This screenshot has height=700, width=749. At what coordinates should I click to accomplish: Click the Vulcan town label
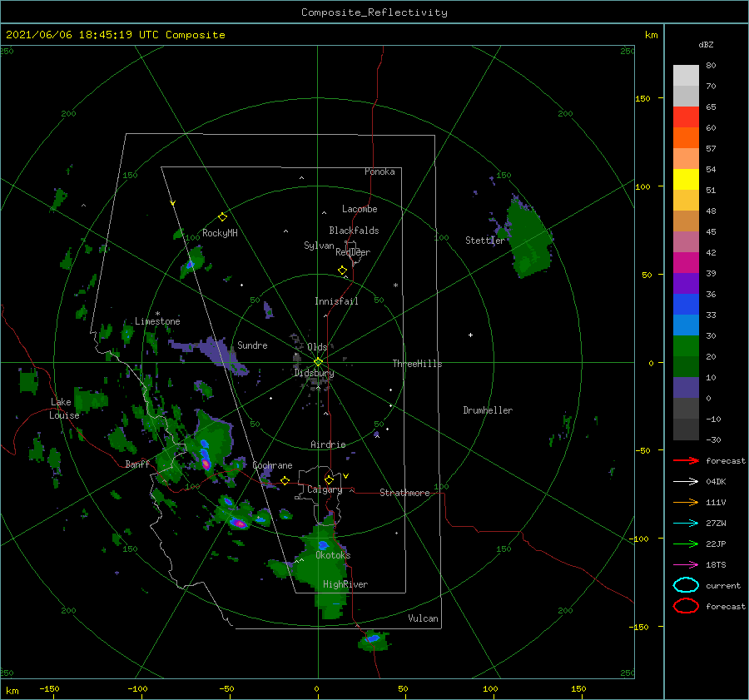423,618
